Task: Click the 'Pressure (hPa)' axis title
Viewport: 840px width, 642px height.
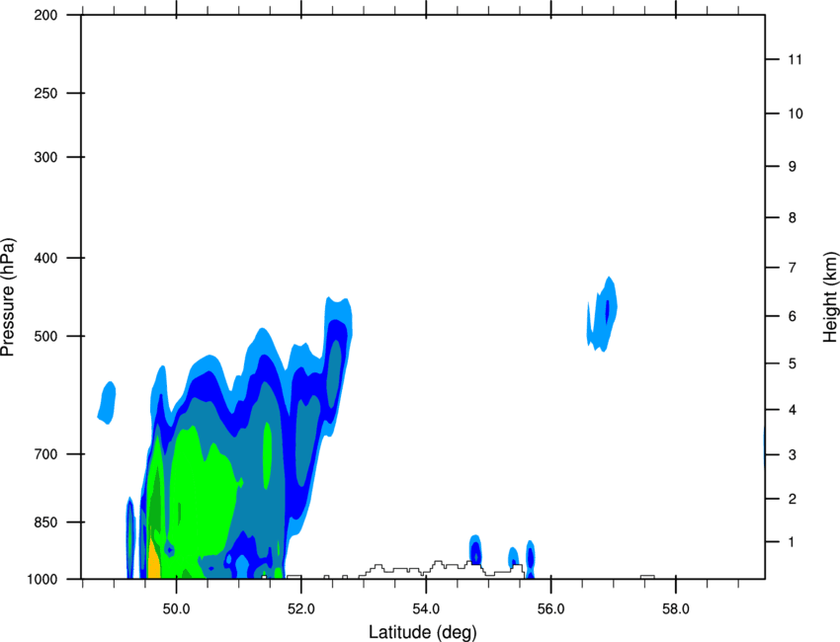Action: click(x=8, y=296)
